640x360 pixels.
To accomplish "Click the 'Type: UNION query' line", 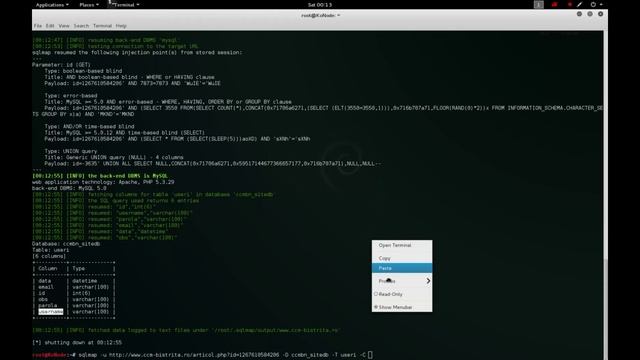I will tap(71, 151).
